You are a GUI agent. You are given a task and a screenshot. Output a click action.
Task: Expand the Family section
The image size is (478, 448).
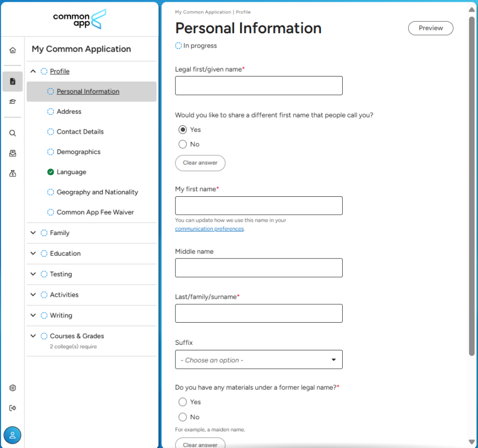click(x=33, y=233)
